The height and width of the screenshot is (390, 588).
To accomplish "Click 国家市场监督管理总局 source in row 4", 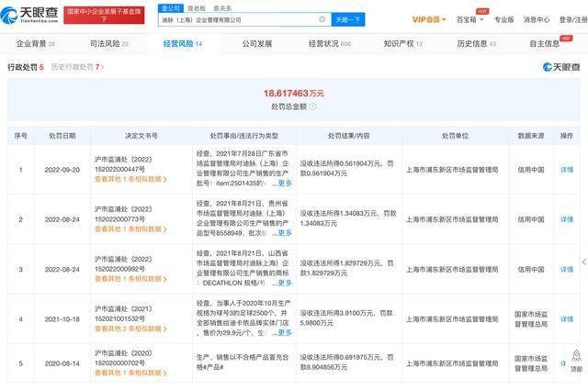I will (x=531, y=319).
